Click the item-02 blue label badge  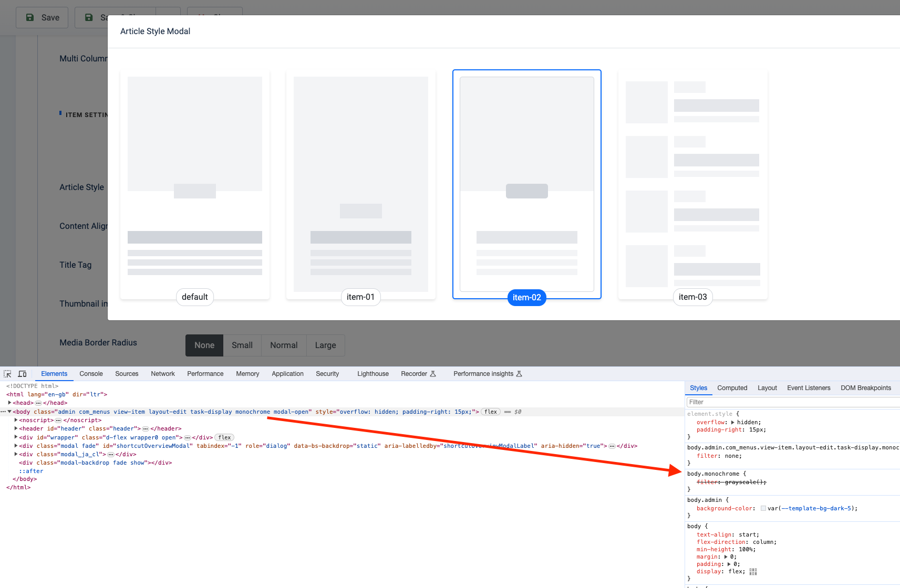tap(527, 298)
